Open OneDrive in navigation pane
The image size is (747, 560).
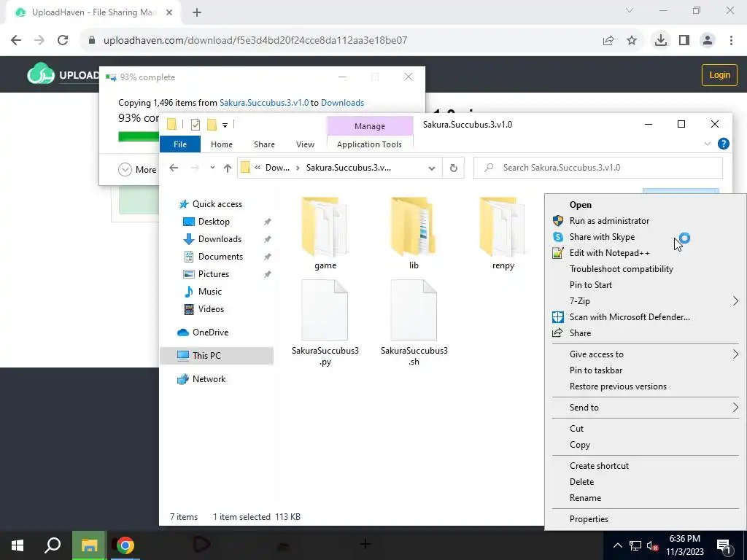pyautogui.click(x=210, y=332)
